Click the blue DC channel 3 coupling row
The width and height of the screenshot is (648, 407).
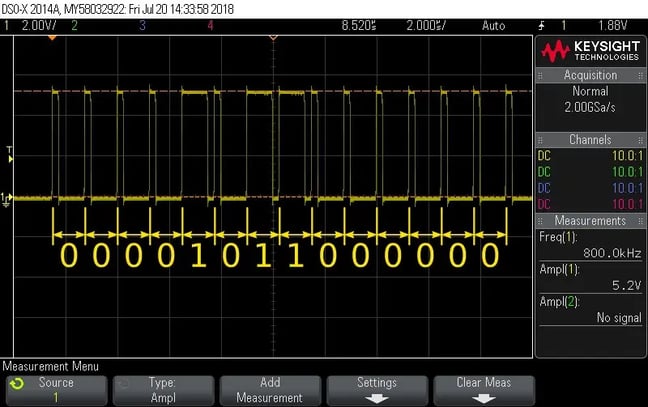click(x=591, y=188)
